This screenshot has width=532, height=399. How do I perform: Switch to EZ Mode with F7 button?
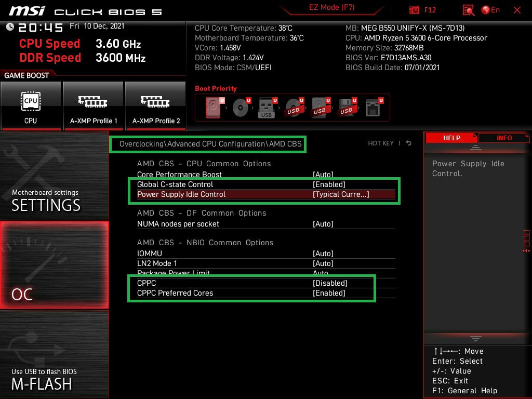332,8
